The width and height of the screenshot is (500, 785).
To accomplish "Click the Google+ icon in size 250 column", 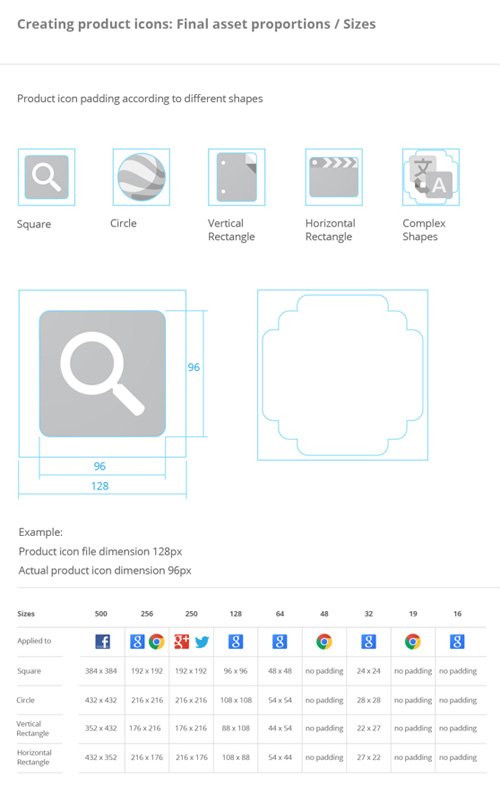I will point(181,641).
